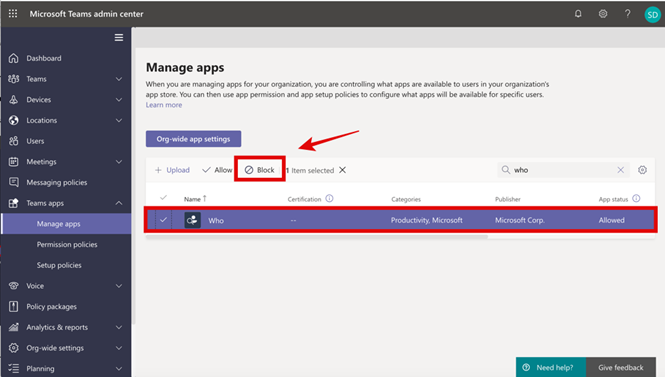The width and height of the screenshot is (665, 377).
Task: Click the Microsoft Teams admin center title
Action: (87, 14)
